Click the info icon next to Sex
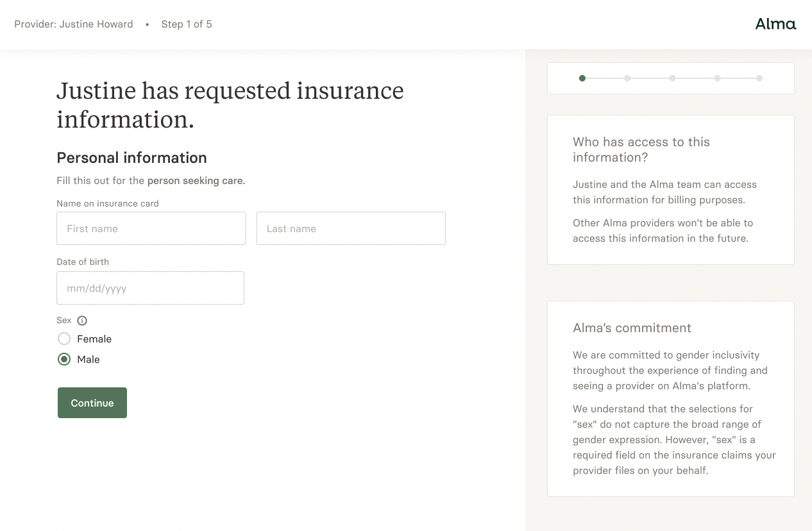This screenshot has width=812, height=531. point(82,321)
